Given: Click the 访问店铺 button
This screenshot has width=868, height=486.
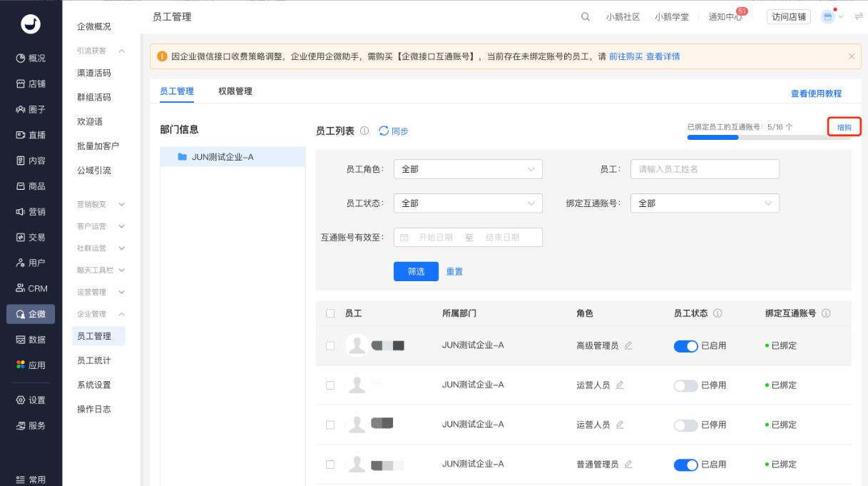Looking at the screenshot, I should pos(789,17).
